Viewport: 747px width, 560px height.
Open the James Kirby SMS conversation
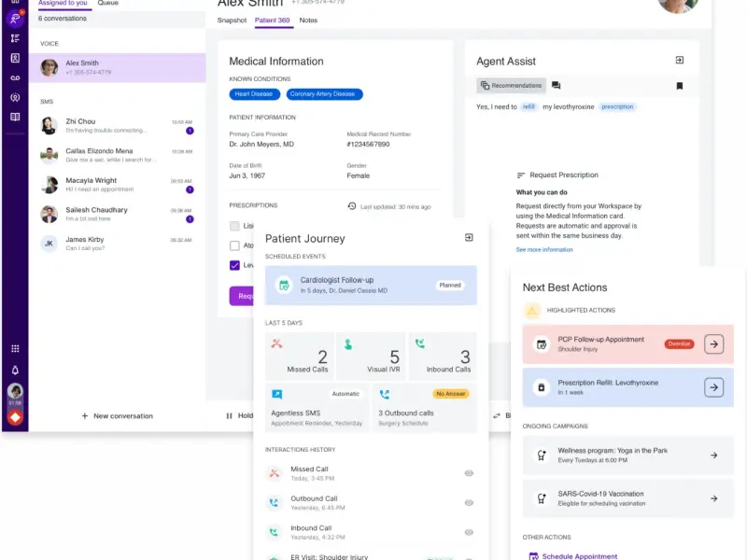coord(118,244)
